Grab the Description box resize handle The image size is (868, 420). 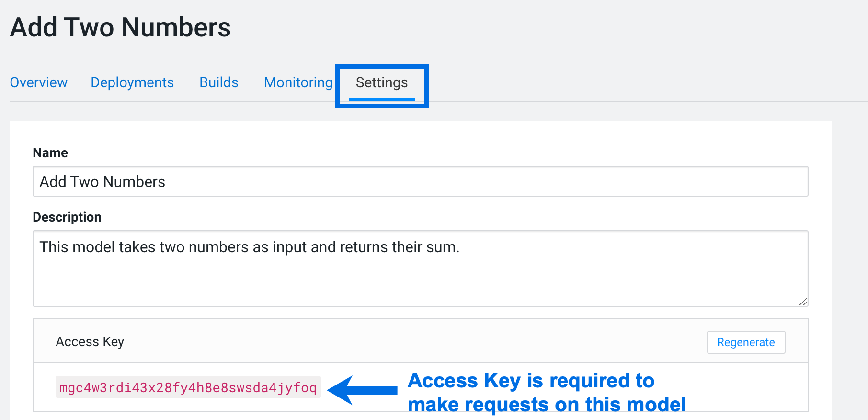(803, 302)
